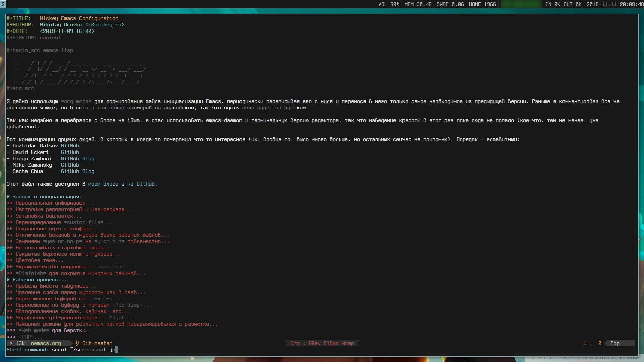Expand the 'Рабочий процесс' heading

pyautogui.click(x=35, y=280)
